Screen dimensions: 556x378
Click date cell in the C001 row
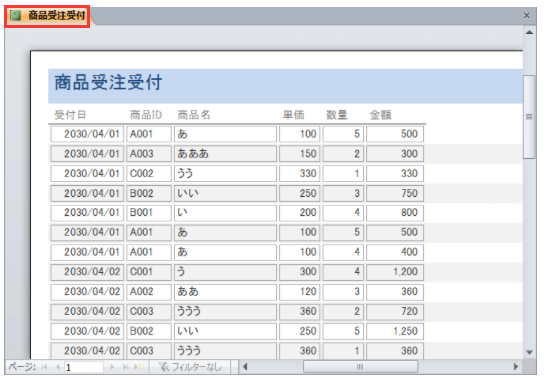click(87, 272)
